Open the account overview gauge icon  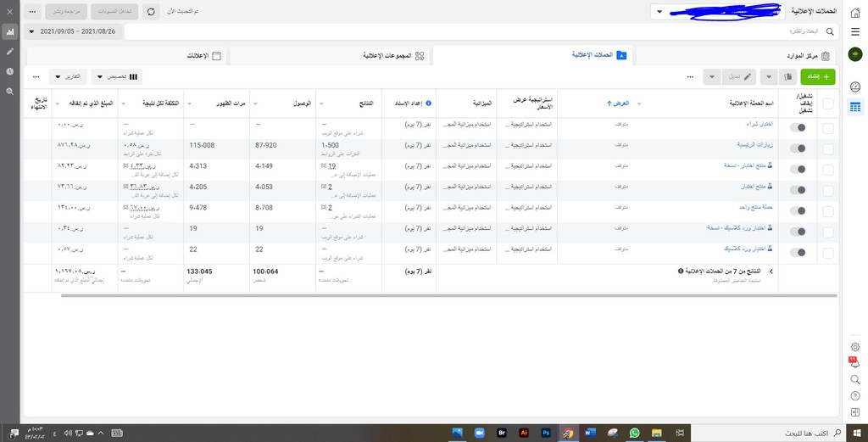tap(855, 87)
